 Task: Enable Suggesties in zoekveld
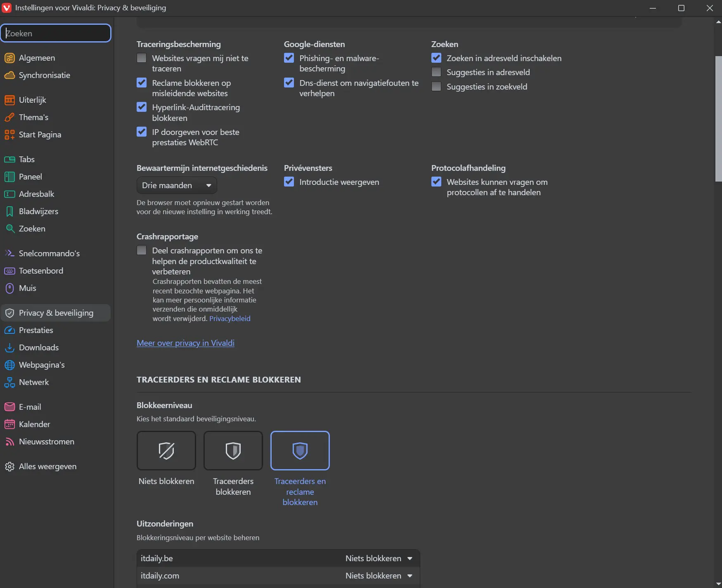(x=436, y=86)
